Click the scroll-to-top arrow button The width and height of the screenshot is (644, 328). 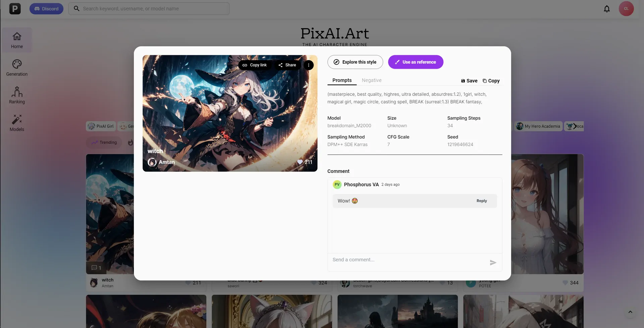630,312
